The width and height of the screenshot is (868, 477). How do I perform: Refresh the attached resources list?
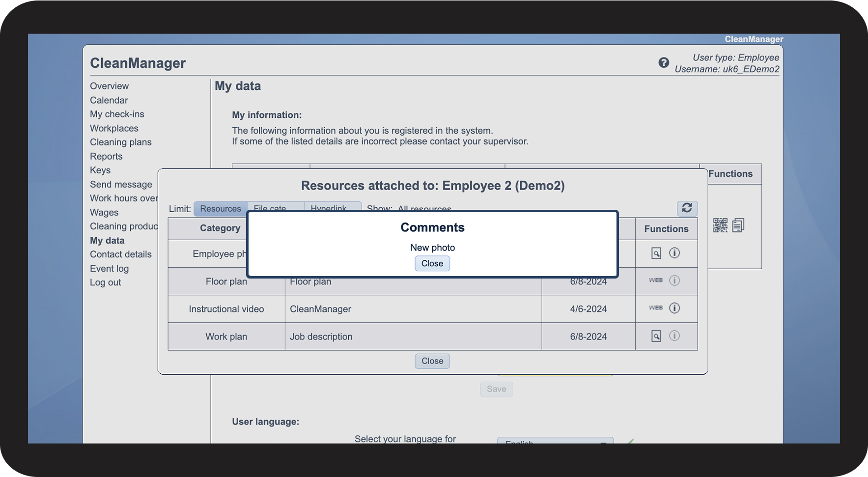pyautogui.click(x=687, y=208)
